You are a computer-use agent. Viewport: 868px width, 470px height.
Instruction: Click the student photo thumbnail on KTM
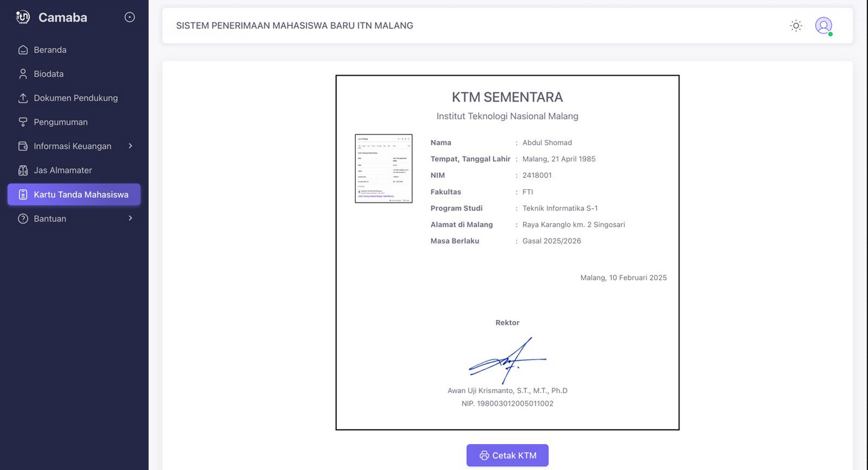[x=384, y=168]
